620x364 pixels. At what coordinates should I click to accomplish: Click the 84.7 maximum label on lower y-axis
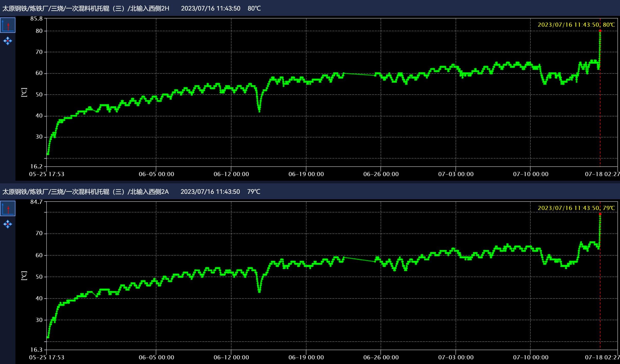coord(36,202)
